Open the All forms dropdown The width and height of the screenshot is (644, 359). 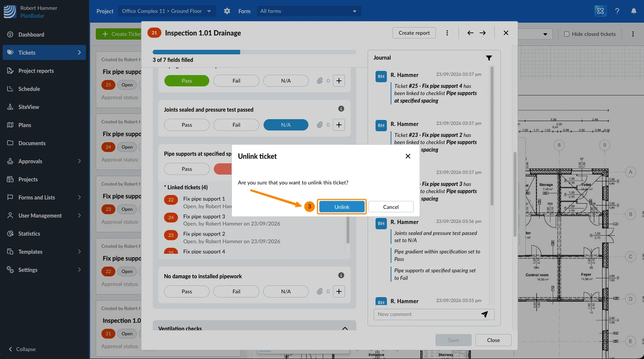[309, 11]
